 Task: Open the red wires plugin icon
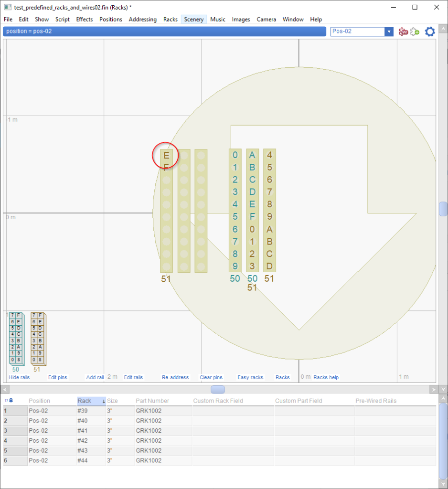click(404, 32)
